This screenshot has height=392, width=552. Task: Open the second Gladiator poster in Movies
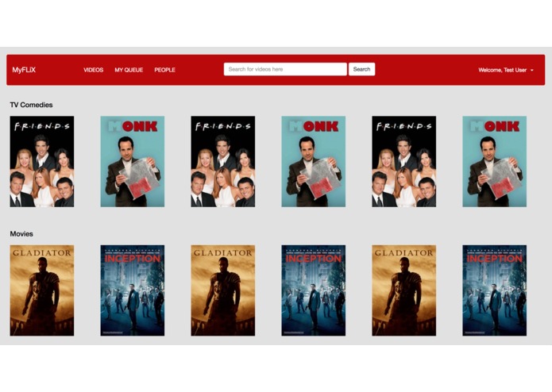click(x=223, y=290)
